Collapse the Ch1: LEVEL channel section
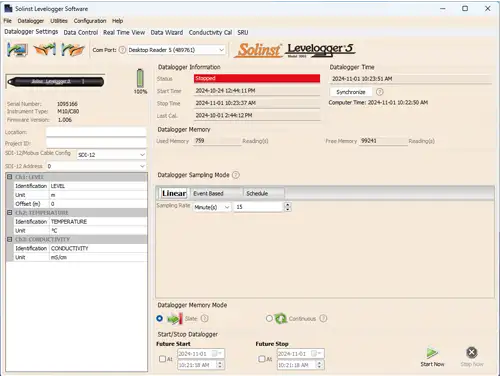The image size is (500, 376). pos(10,177)
